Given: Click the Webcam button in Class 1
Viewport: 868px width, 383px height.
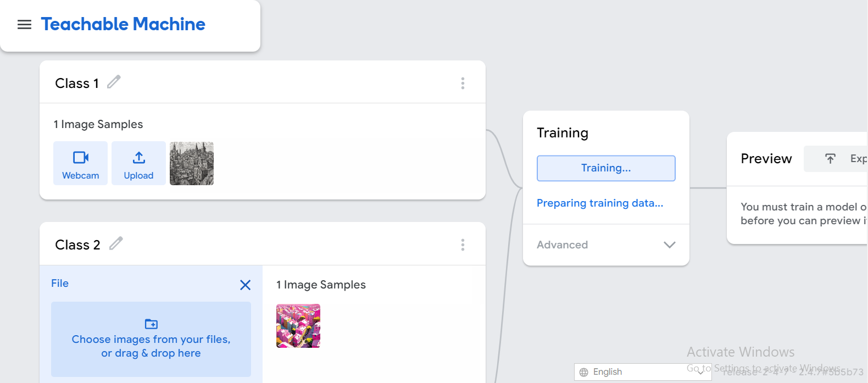Looking at the screenshot, I should (x=81, y=163).
